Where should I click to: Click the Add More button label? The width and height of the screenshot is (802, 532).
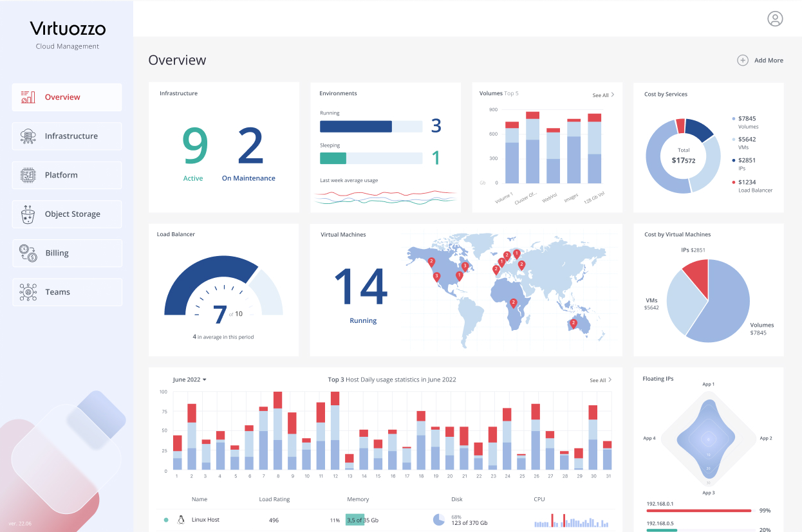769,60
